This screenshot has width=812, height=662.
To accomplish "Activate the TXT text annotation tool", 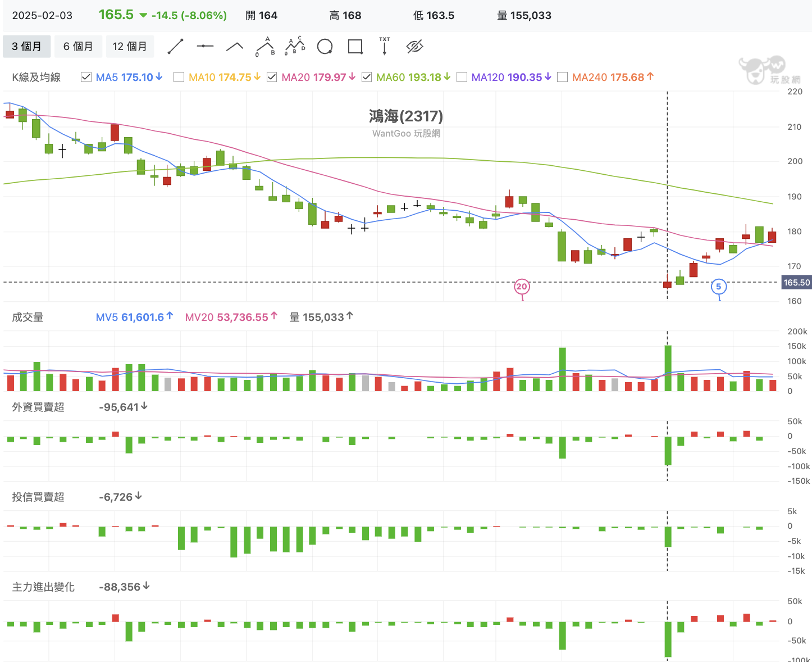I will tap(385, 47).
